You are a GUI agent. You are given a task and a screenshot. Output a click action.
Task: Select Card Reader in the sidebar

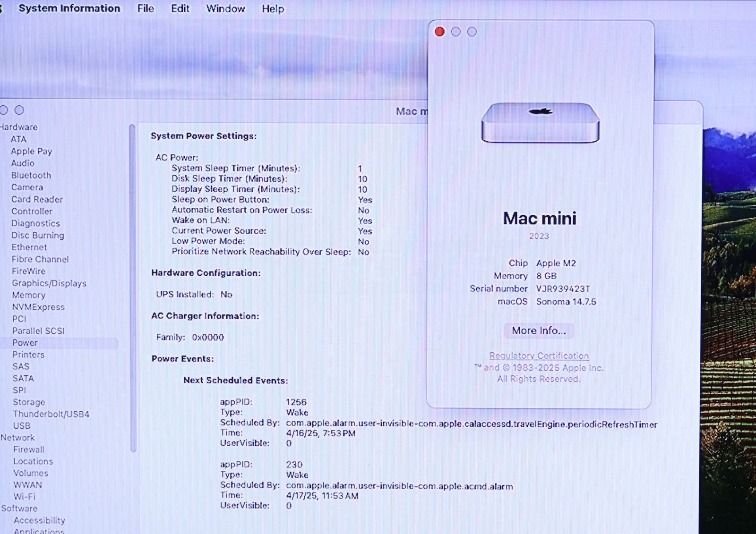pyautogui.click(x=37, y=199)
